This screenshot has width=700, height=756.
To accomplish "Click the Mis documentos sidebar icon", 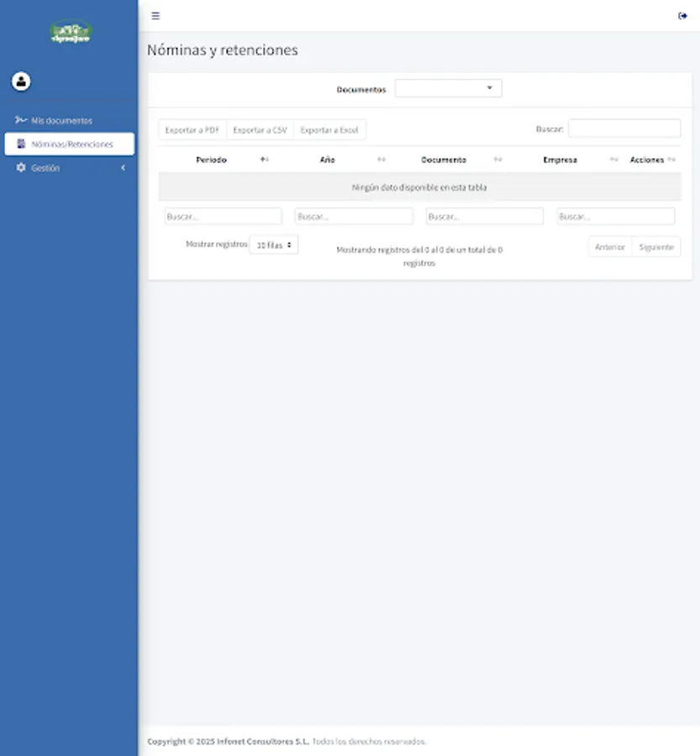I will point(20,119).
